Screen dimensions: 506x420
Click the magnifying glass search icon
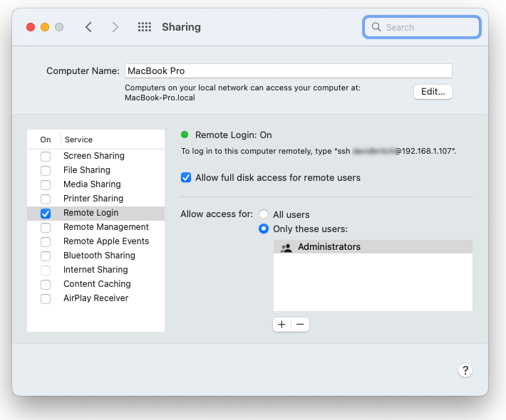(x=376, y=27)
